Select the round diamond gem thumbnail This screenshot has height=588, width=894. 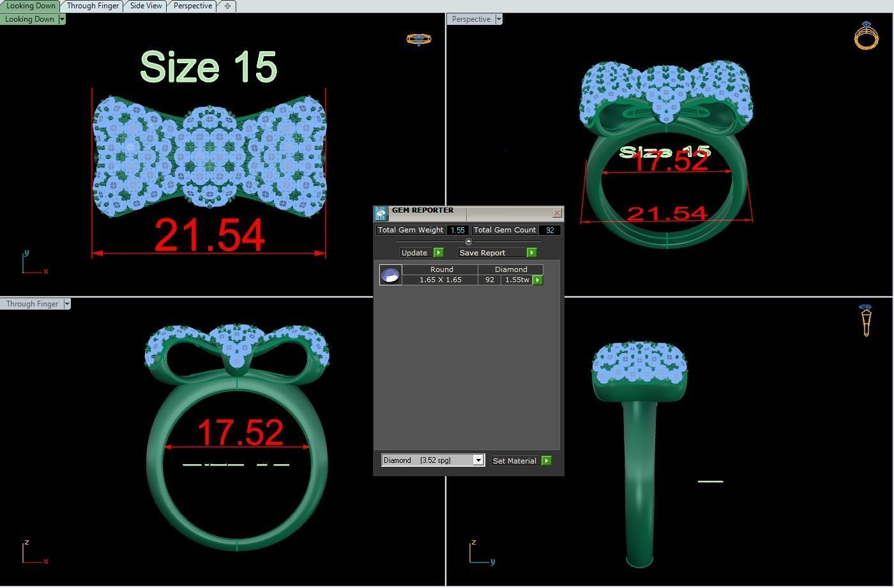(x=390, y=275)
